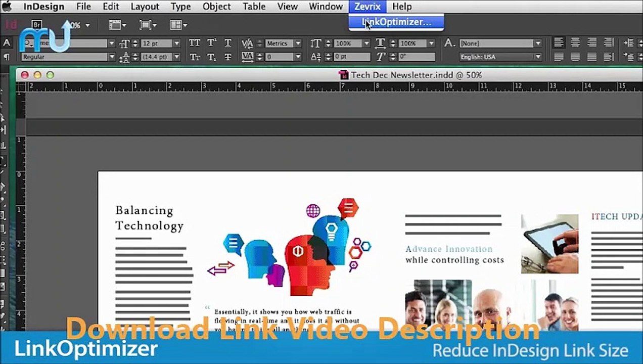The width and height of the screenshot is (643, 364).
Task: Adjust the leading stepper arrows
Action: (x=135, y=57)
